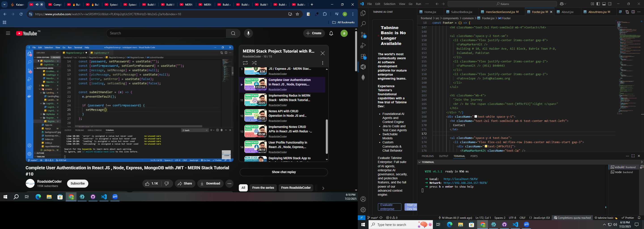
Task: Click the playlist panel scrollbar thumb
Action: [x=326, y=136]
